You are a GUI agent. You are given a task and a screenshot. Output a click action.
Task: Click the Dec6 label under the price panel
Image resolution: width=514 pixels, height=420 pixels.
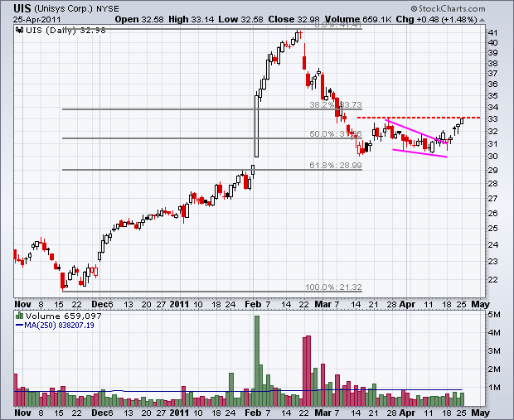click(102, 304)
